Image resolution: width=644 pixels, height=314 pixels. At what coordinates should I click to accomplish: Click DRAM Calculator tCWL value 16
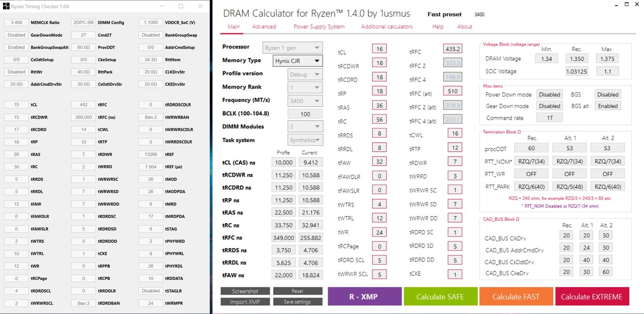point(455,133)
